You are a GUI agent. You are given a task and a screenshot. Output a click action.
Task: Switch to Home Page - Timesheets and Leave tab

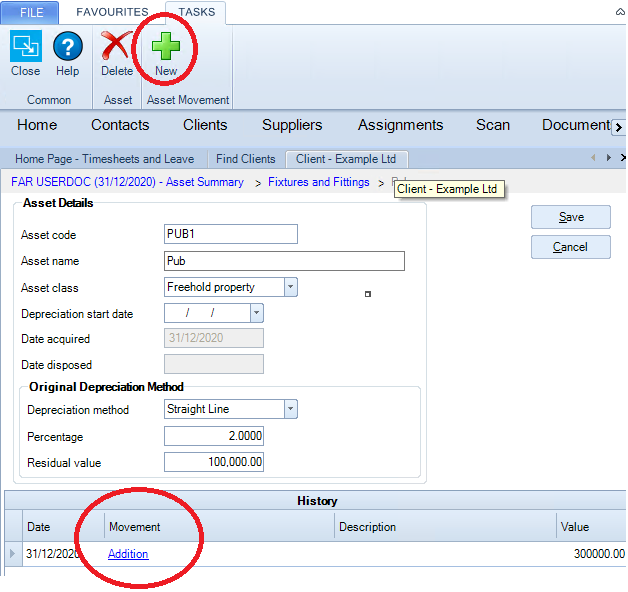click(x=105, y=159)
